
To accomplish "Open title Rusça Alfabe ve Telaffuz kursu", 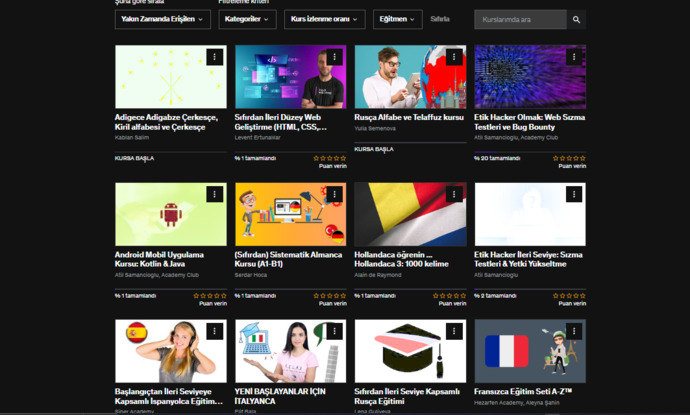I will pyautogui.click(x=409, y=118).
